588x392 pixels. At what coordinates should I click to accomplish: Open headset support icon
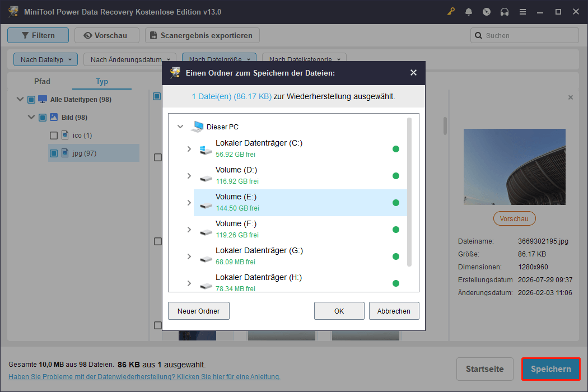(505, 12)
